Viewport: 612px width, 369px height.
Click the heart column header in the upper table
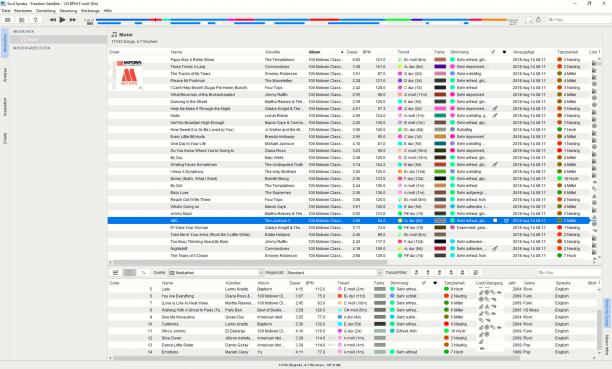(504, 52)
